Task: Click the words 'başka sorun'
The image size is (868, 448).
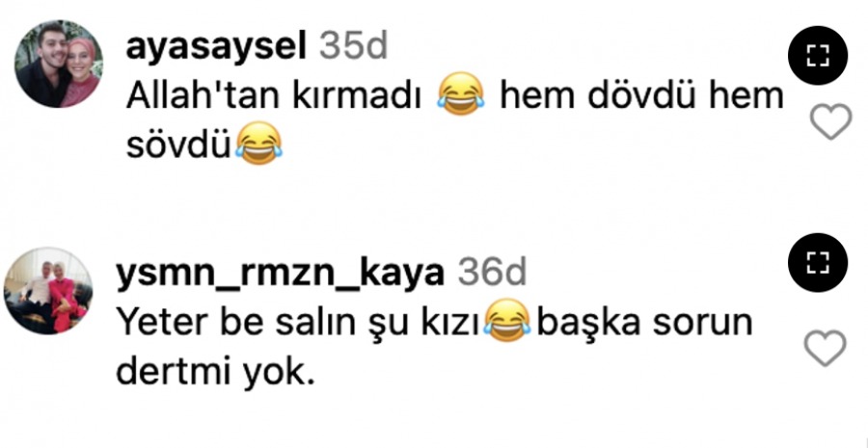Action: tap(645, 324)
